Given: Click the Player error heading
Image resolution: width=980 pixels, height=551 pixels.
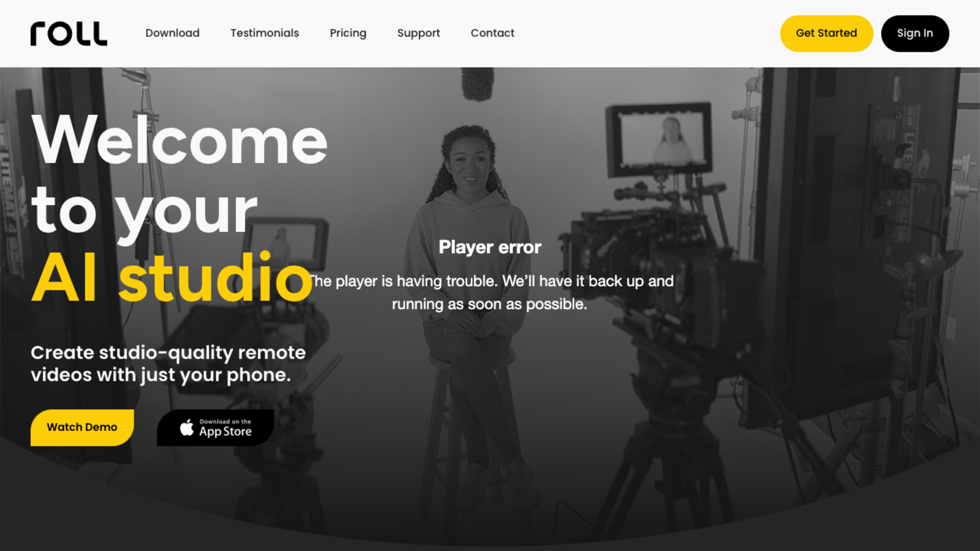Looking at the screenshot, I should 490,247.
